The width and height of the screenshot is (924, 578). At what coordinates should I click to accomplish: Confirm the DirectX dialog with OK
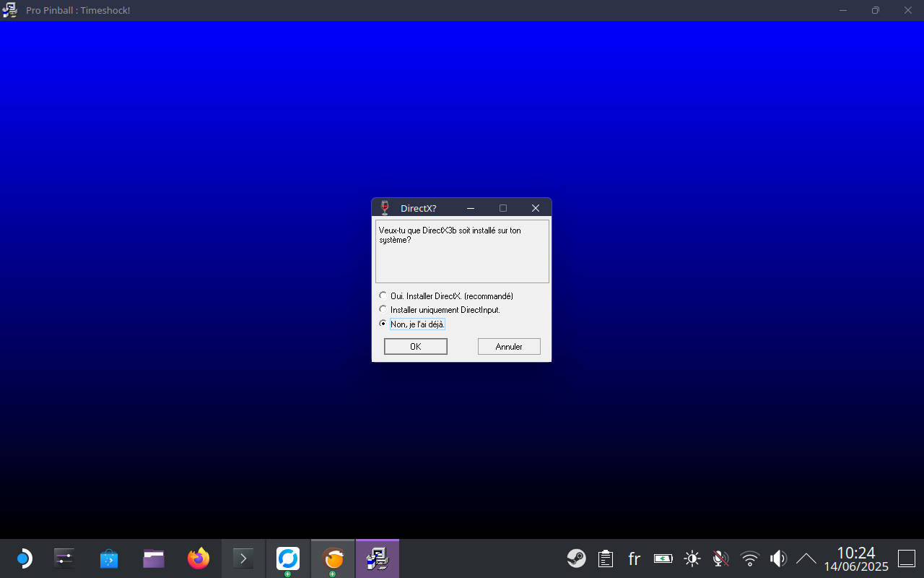click(x=415, y=347)
